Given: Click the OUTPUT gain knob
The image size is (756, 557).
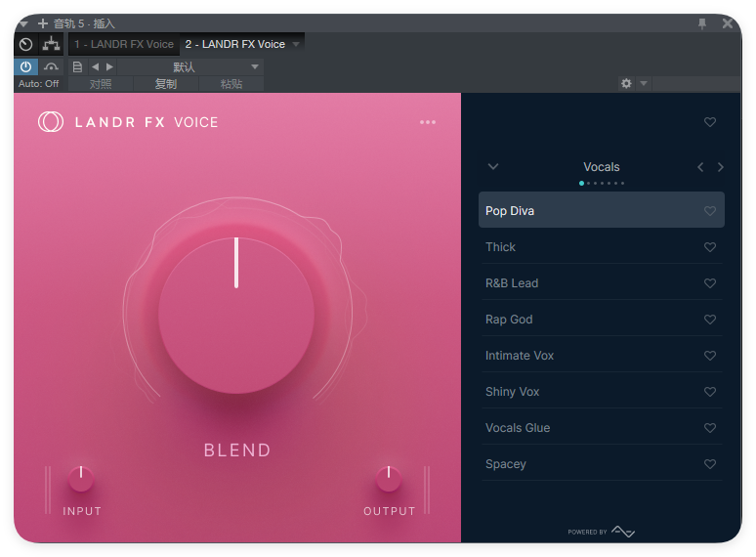Looking at the screenshot, I should [x=389, y=479].
